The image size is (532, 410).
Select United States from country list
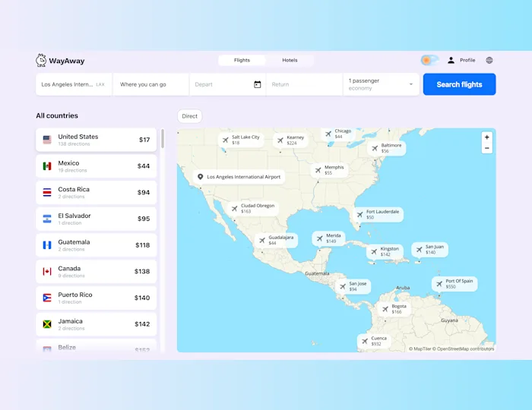(96, 140)
